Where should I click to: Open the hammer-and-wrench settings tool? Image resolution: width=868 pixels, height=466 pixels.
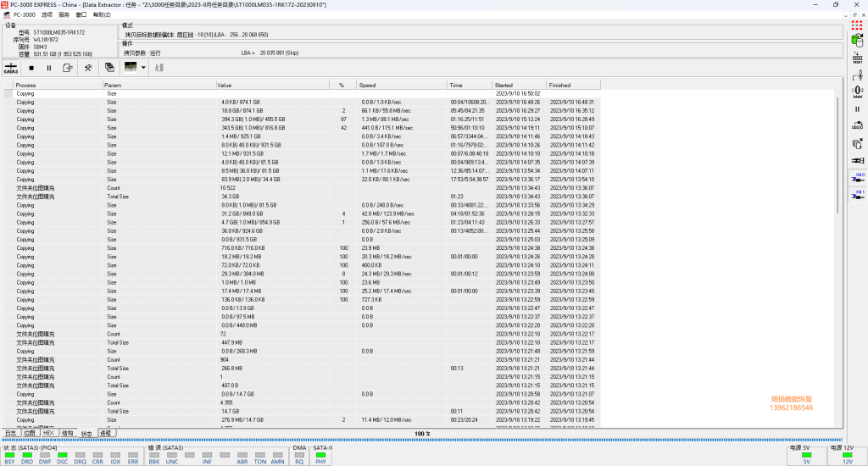[x=88, y=68]
